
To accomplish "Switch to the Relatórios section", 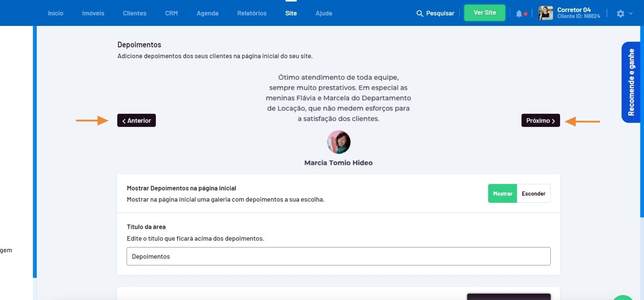I will click(x=252, y=13).
